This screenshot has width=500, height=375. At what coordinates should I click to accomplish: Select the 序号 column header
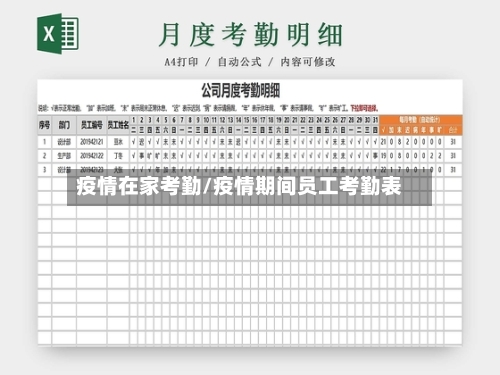pyautogui.click(x=44, y=125)
